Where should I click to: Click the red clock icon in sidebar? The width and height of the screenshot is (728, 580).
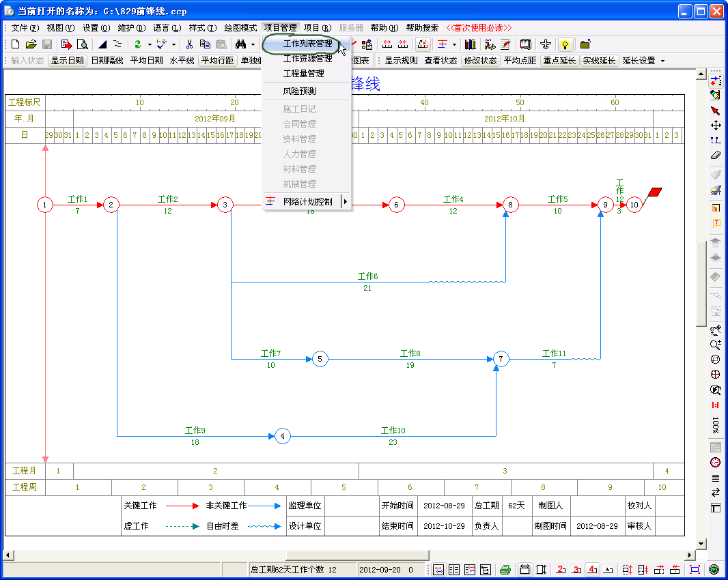click(716, 462)
